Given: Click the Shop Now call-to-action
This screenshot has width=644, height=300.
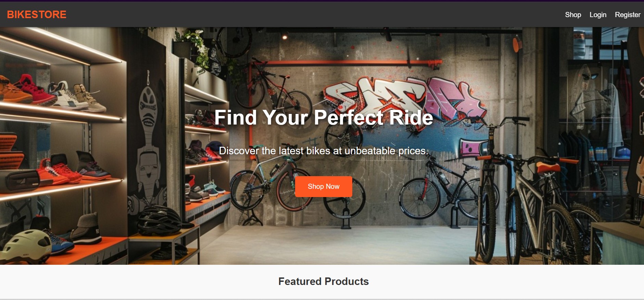Looking at the screenshot, I should [323, 186].
